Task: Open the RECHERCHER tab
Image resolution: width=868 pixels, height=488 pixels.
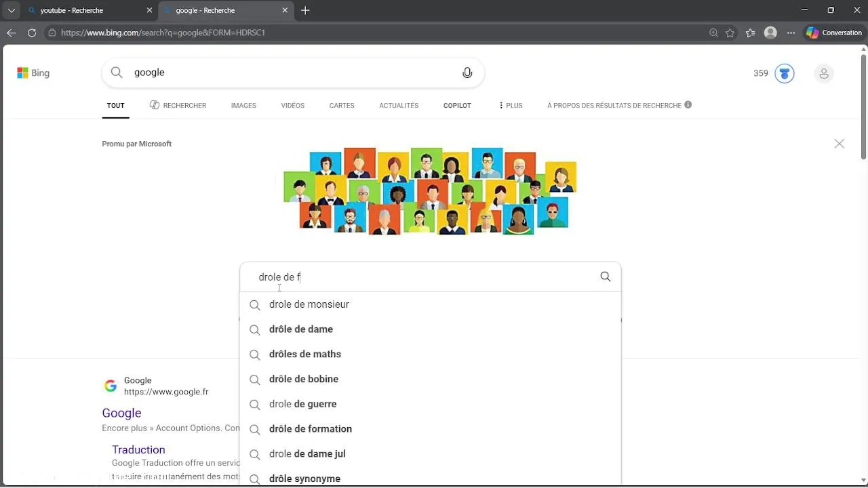Action: pyautogui.click(x=178, y=106)
